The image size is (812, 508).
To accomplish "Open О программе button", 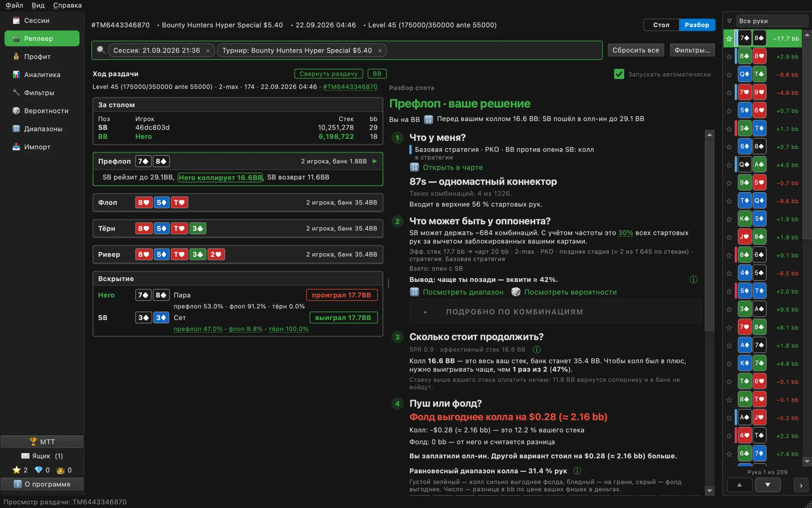I will tap(42, 484).
